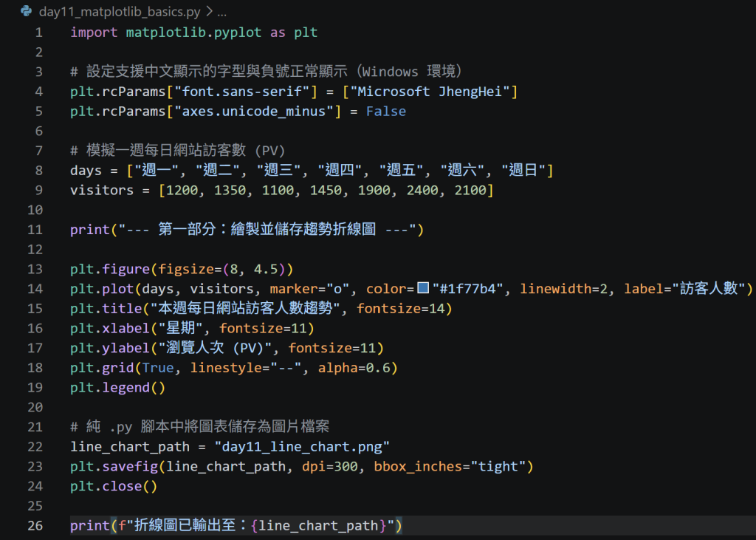This screenshot has width=756, height=540.
Task: Click 'legend' on line 19
Action: click(x=126, y=388)
